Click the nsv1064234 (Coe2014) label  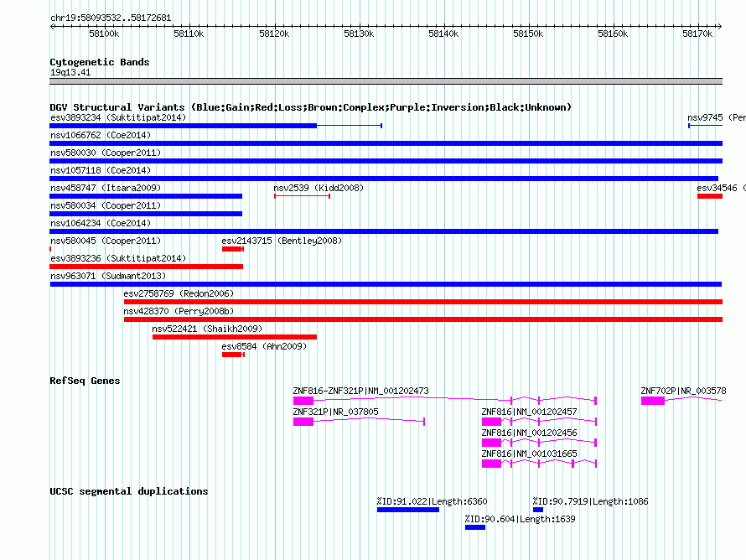coord(101,223)
